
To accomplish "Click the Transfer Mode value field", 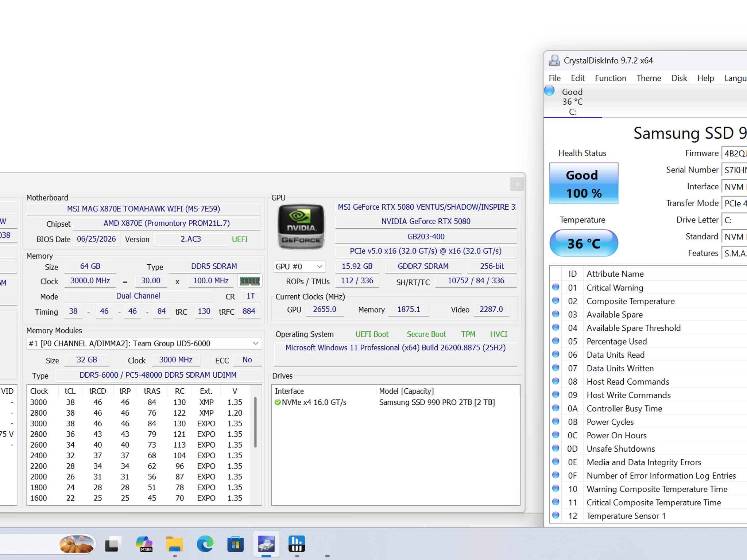I will tap(735, 203).
